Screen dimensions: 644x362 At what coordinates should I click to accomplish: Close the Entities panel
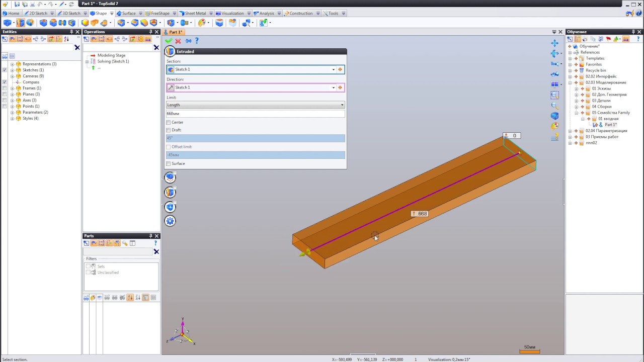78,32
